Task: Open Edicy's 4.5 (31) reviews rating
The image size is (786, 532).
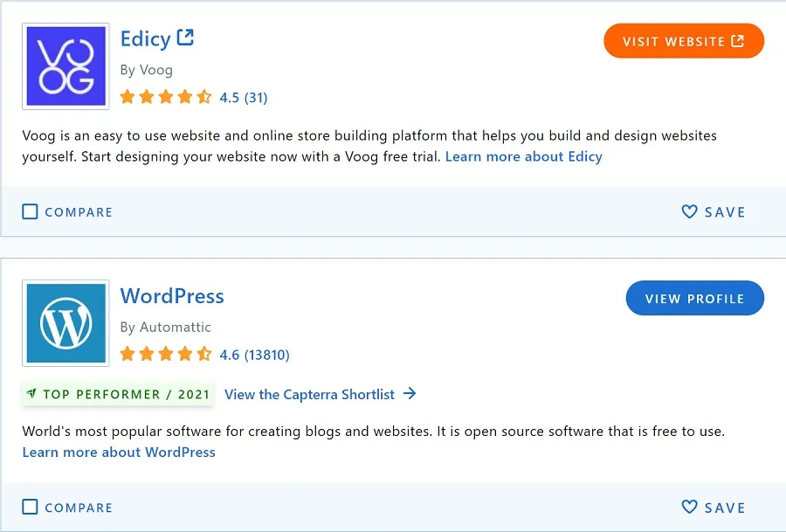Action: 244,97
